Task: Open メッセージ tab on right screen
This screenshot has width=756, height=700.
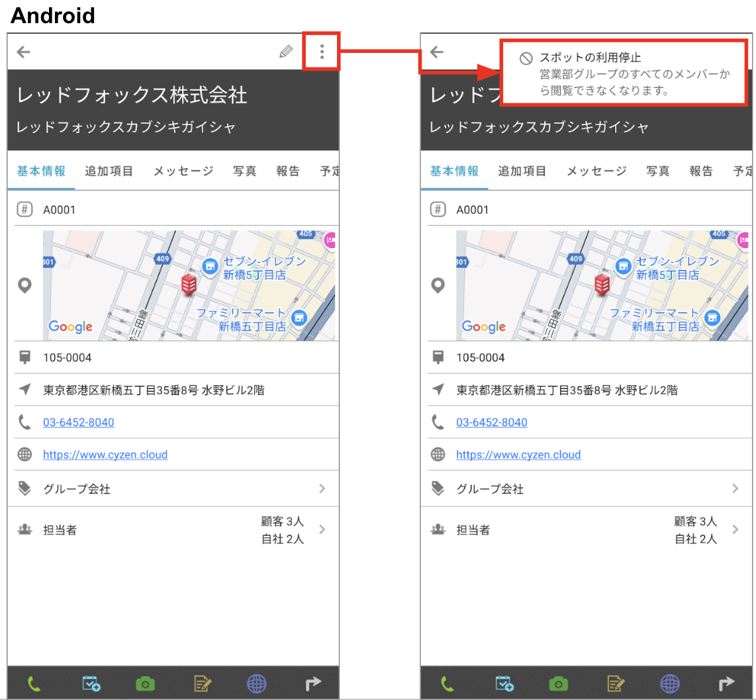Action: [596, 171]
